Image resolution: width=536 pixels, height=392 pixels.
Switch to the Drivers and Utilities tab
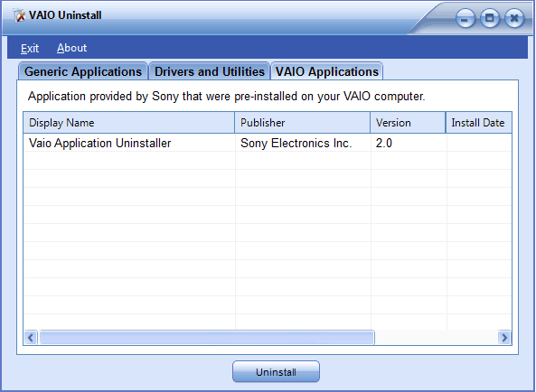point(209,71)
